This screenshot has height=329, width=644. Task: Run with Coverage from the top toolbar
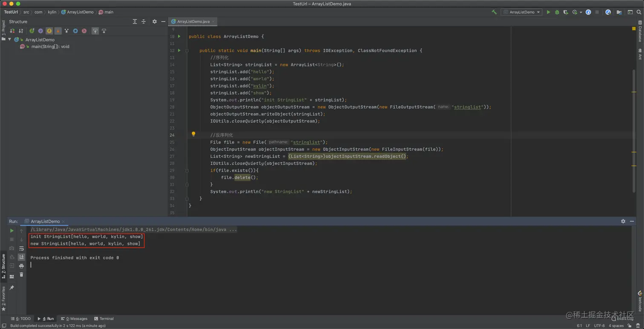[x=566, y=12]
